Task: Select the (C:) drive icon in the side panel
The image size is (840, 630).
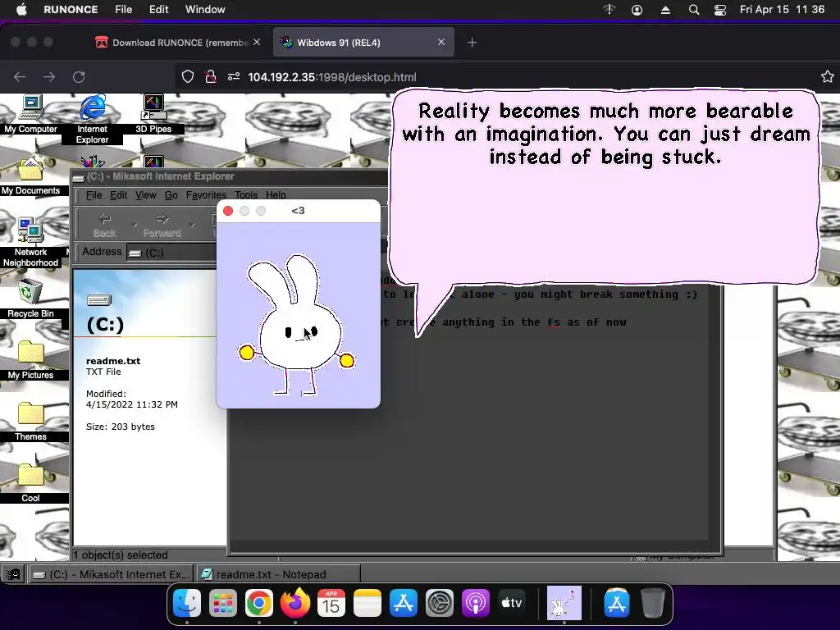Action: (99, 300)
